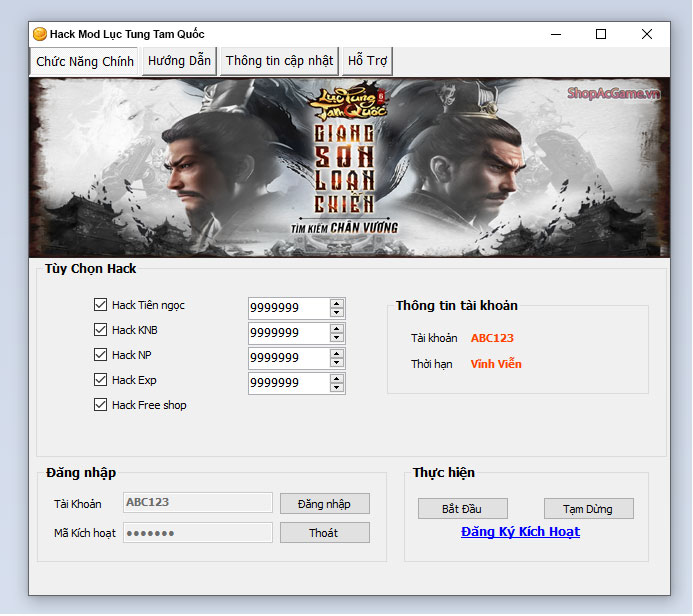
Task: Switch to Chức Năng Chính tab
Action: coord(84,61)
